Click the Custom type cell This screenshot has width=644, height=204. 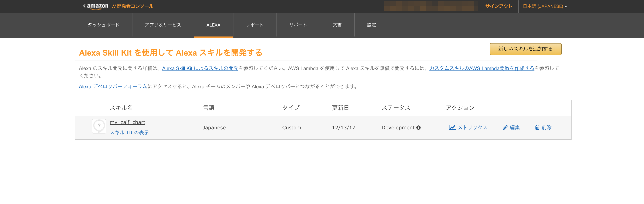[292, 128]
